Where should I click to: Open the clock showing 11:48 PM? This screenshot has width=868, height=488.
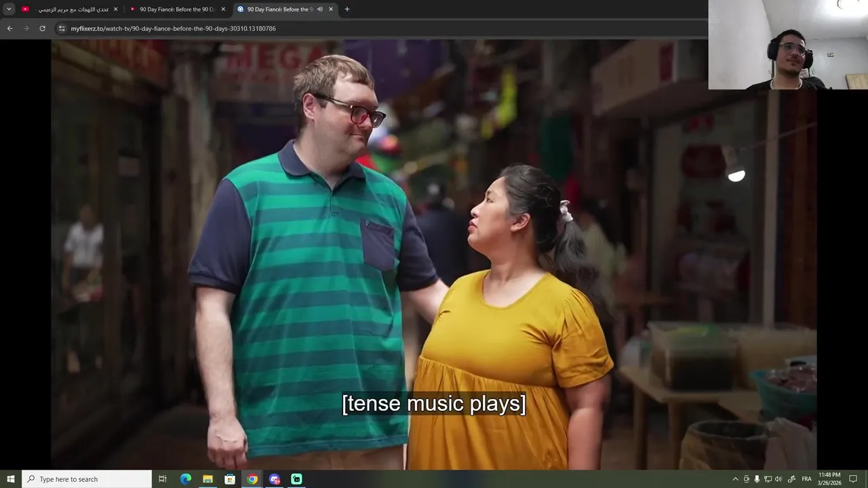pyautogui.click(x=829, y=479)
